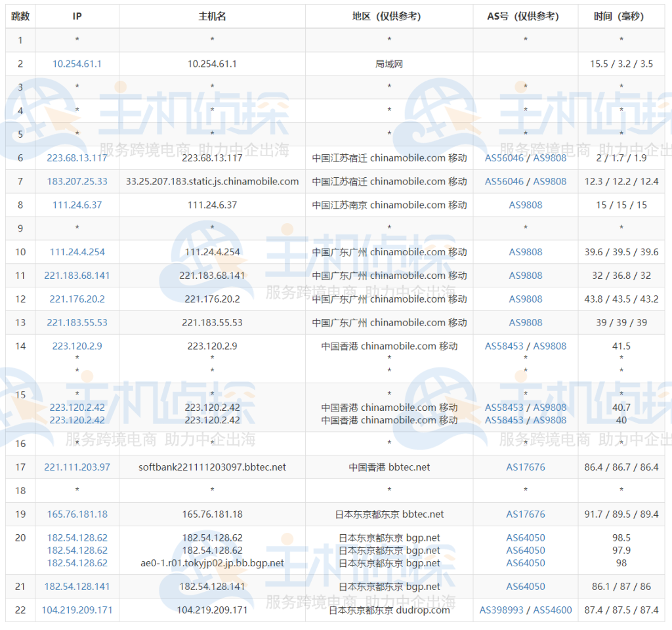Open the AS64050 link on hop 21
Image resolution: width=672 pixels, height=630 pixels.
coord(525,586)
